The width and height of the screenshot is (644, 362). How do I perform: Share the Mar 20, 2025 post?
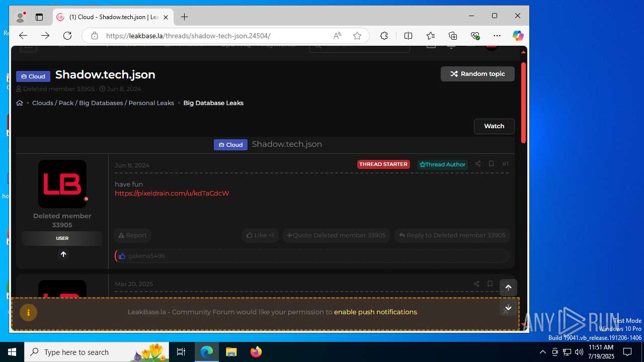click(476, 284)
